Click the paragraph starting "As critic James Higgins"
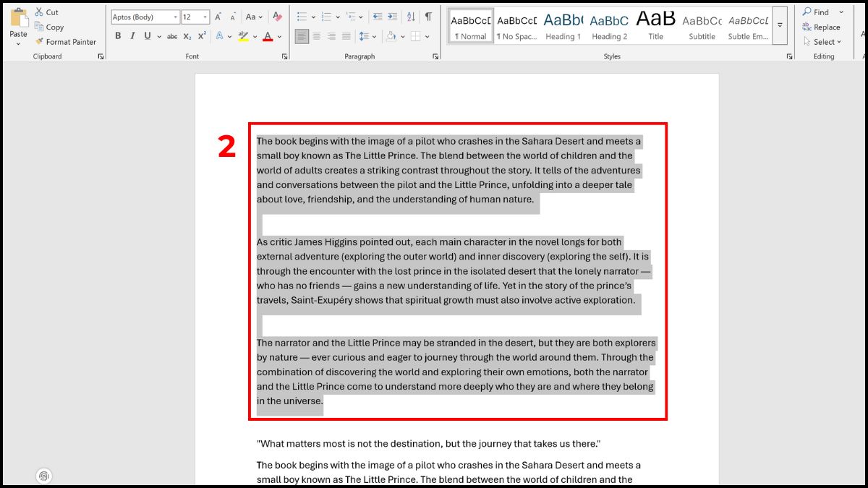The width and height of the screenshot is (868, 488). coord(454,271)
